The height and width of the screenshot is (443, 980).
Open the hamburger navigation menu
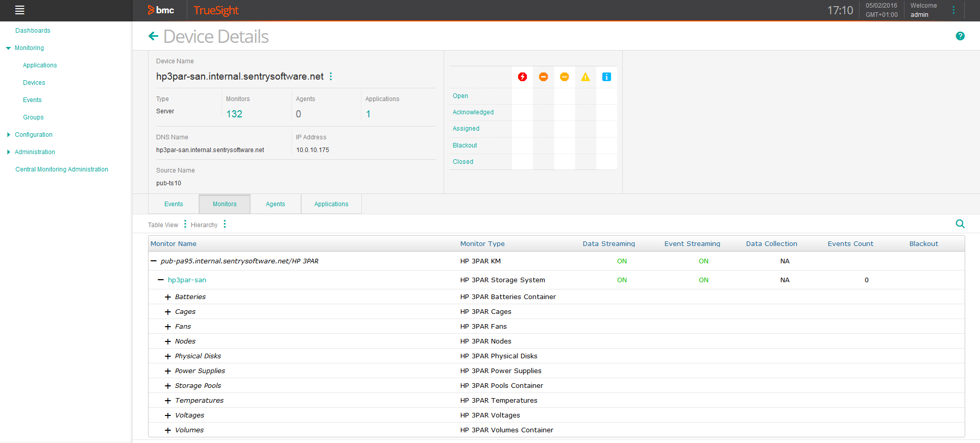click(x=20, y=10)
